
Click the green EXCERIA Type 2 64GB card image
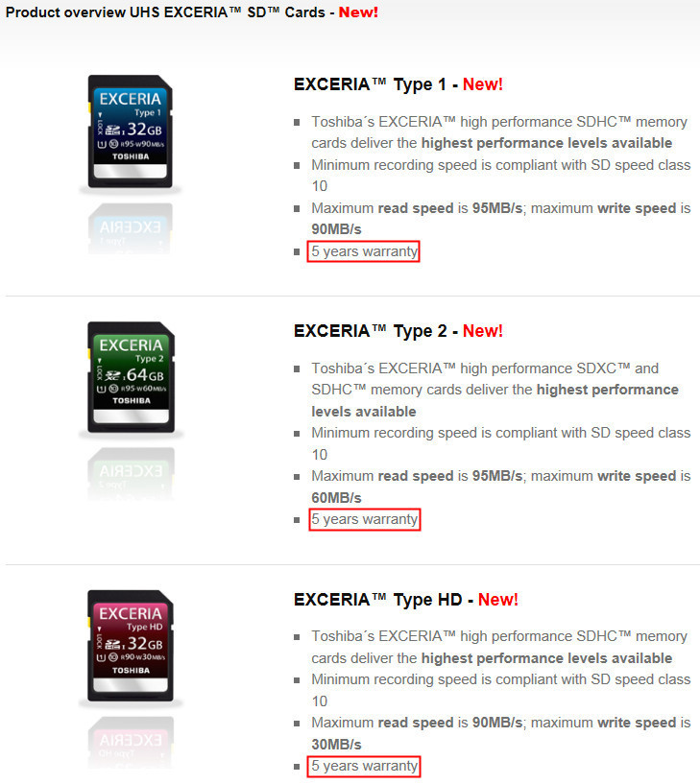(x=131, y=377)
